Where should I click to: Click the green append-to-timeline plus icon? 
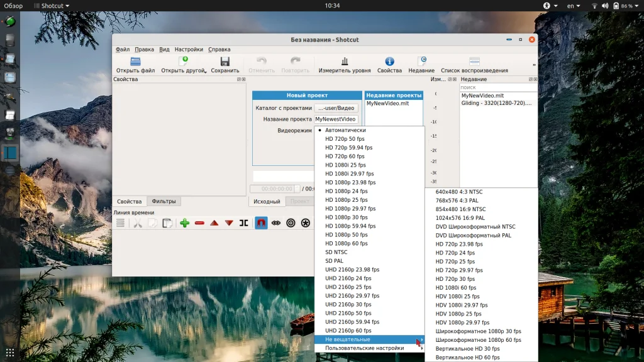(x=184, y=223)
